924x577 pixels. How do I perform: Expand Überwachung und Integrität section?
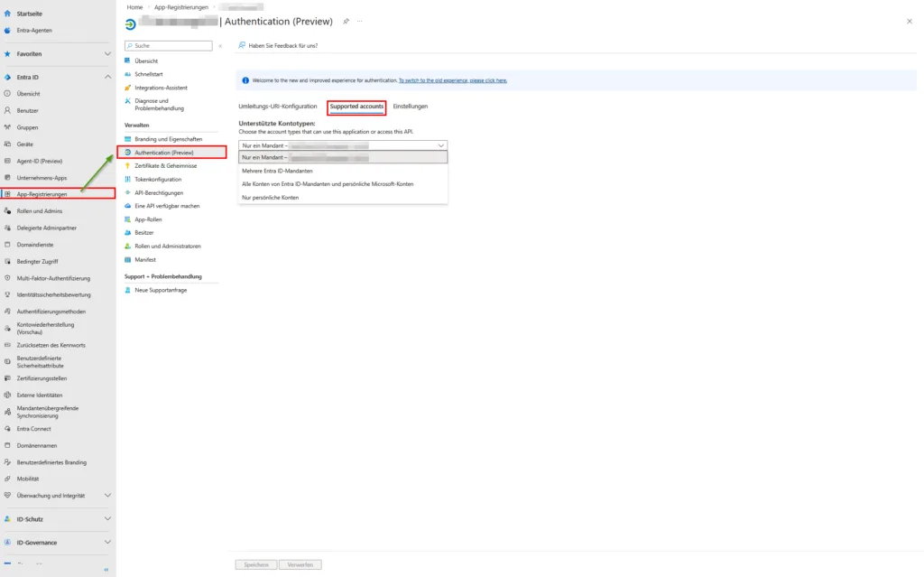pyautogui.click(x=108, y=496)
